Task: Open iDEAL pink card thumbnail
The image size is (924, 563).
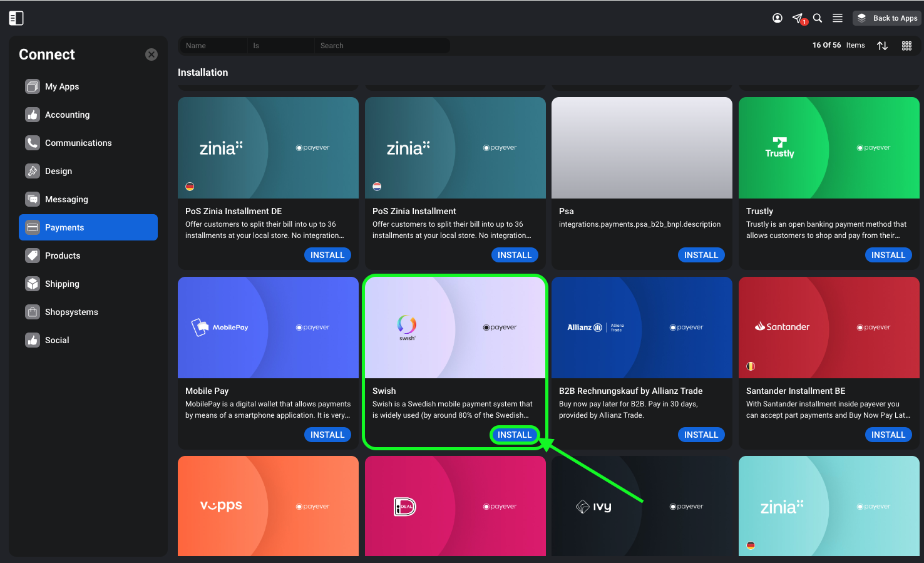Action: tap(455, 506)
